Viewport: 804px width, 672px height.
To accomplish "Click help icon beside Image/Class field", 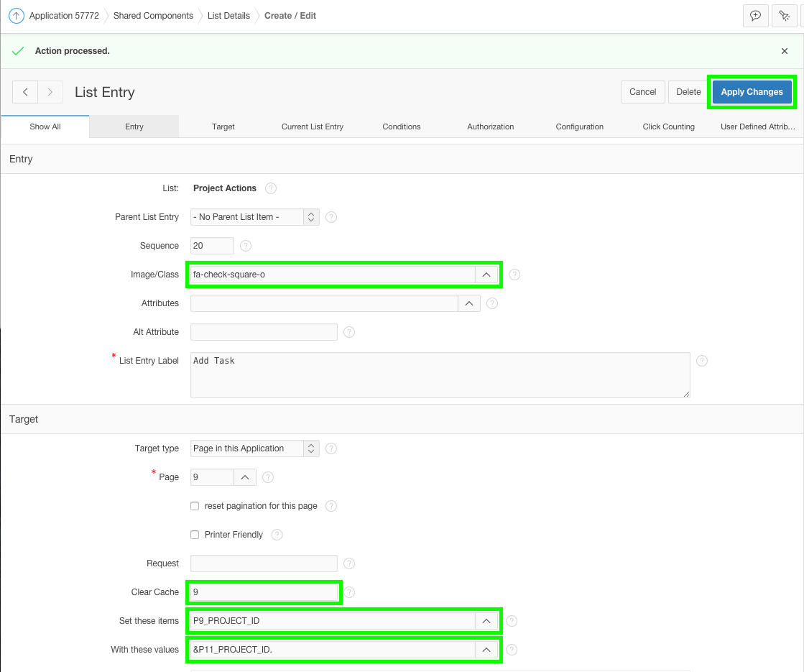I will click(x=514, y=275).
